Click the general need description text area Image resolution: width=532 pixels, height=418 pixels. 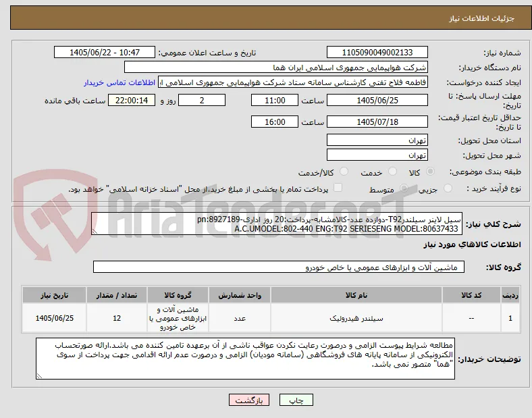point(277,224)
